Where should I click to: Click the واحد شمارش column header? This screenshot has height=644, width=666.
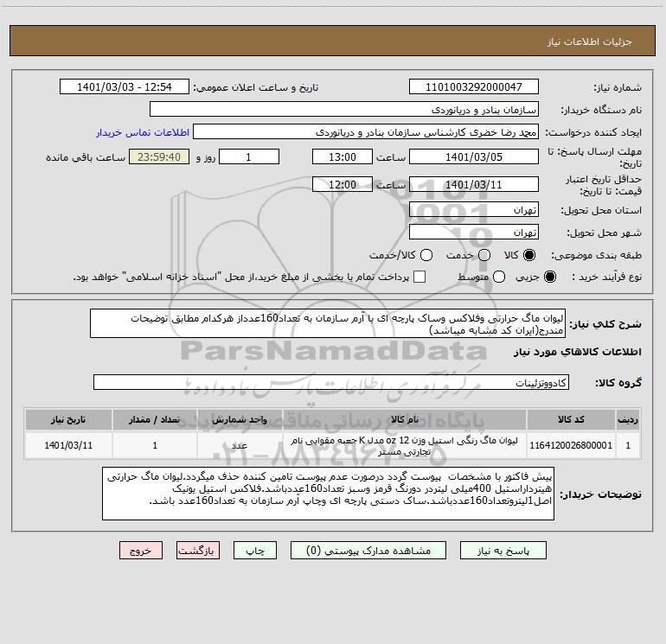pyautogui.click(x=240, y=419)
